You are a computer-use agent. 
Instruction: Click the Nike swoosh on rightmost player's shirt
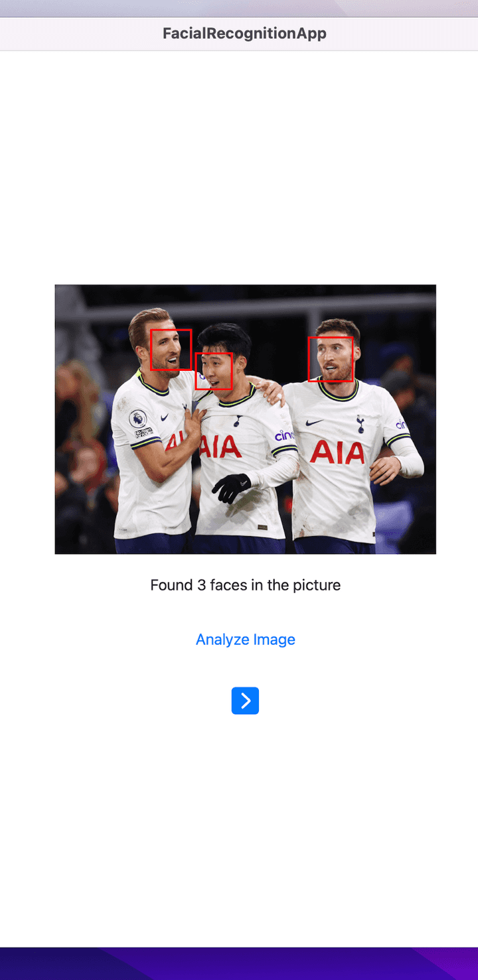pos(314,423)
